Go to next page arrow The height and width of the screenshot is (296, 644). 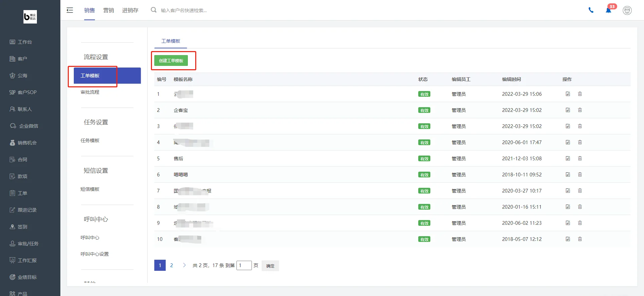(x=184, y=265)
